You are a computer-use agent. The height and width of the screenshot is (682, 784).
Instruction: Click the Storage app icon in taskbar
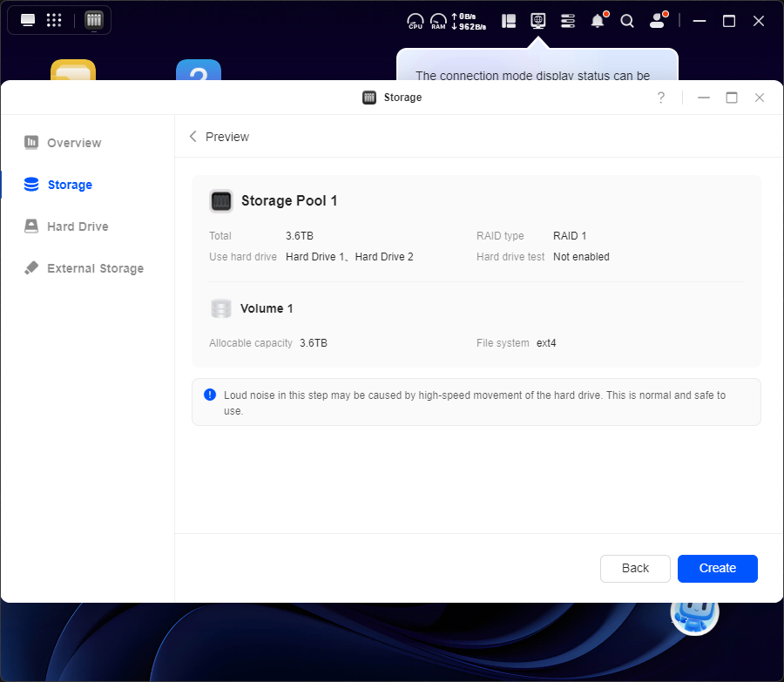[94, 20]
